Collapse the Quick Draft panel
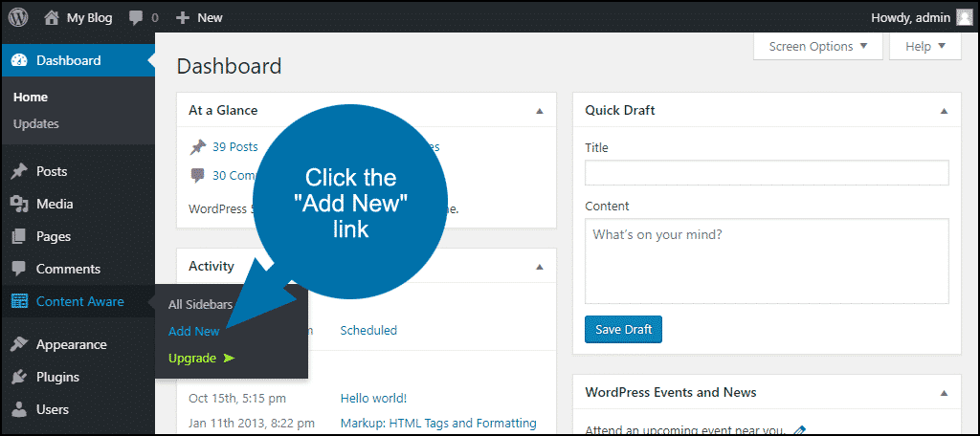 click(x=944, y=111)
